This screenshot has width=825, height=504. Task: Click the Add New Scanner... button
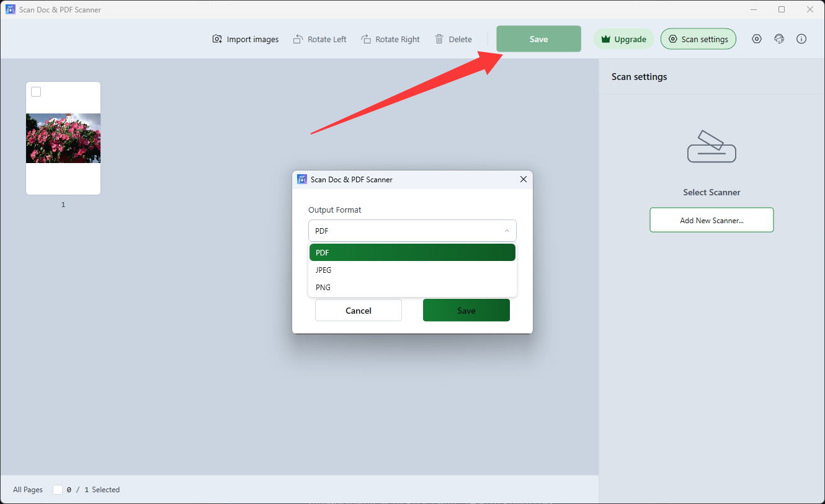pos(711,220)
